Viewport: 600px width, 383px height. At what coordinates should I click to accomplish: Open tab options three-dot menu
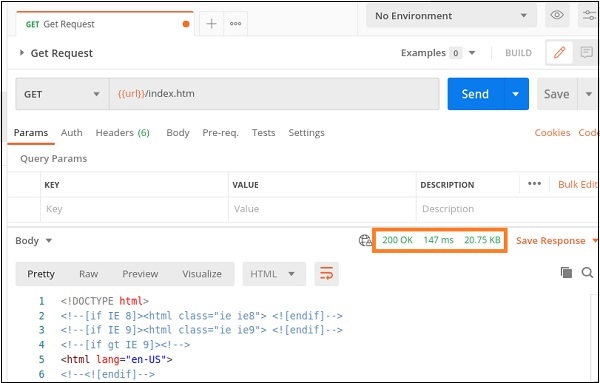tap(235, 24)
